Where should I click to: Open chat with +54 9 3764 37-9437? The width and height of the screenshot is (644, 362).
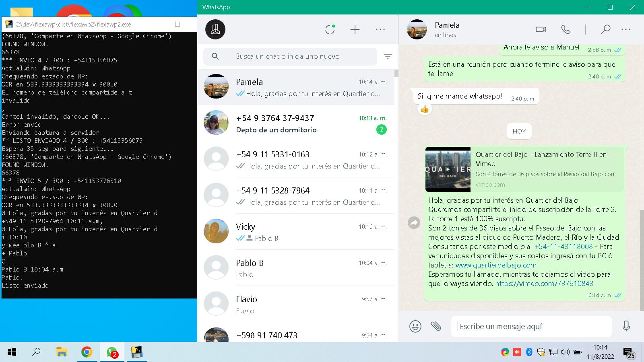(x=296, y=123)
